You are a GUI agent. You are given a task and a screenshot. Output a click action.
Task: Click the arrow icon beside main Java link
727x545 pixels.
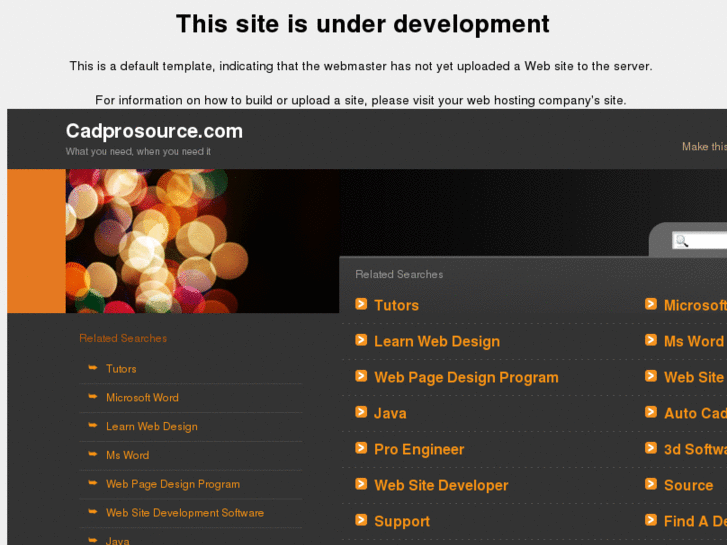click(x=361, y=412)
